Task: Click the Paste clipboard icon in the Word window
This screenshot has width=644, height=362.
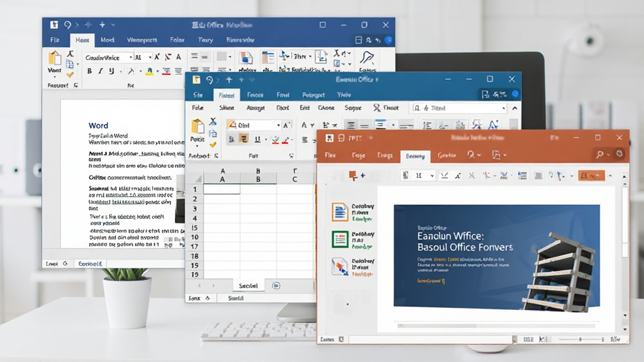Action: pos(54,58)
